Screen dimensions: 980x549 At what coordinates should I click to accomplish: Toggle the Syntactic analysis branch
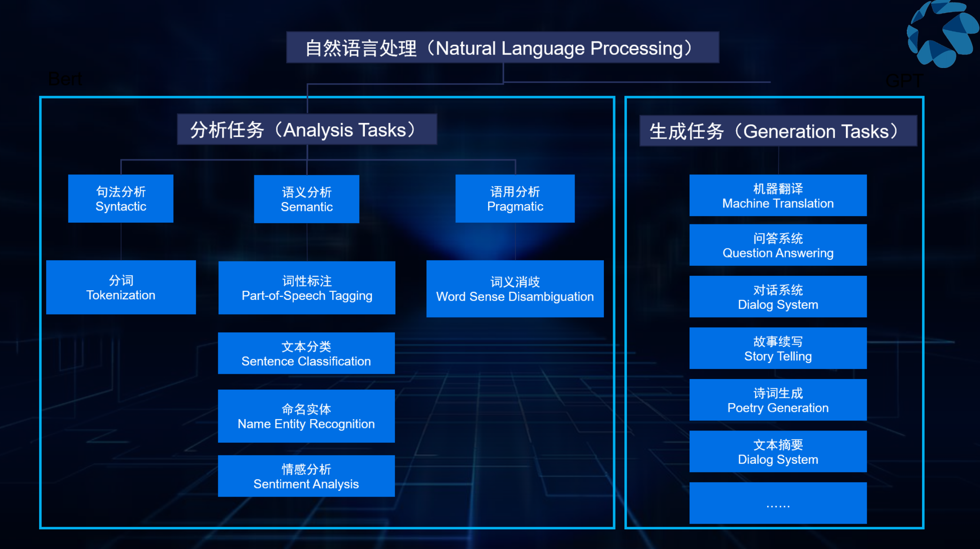121,199
